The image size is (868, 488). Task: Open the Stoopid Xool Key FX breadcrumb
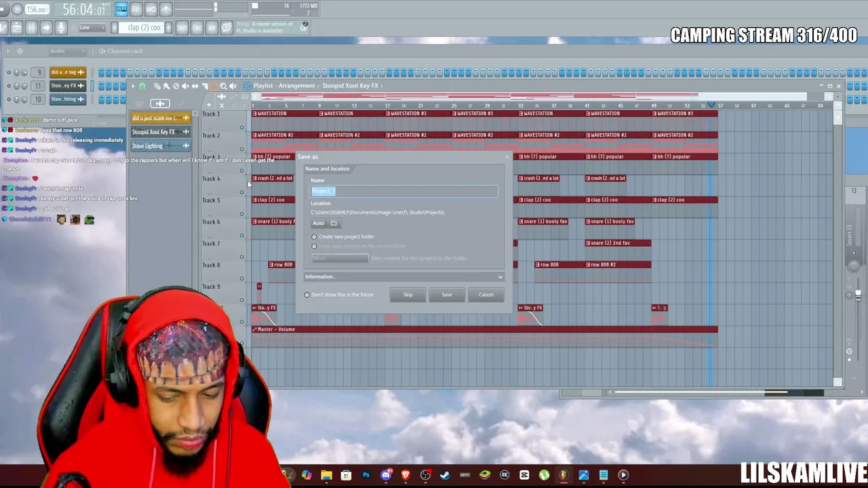350,86
